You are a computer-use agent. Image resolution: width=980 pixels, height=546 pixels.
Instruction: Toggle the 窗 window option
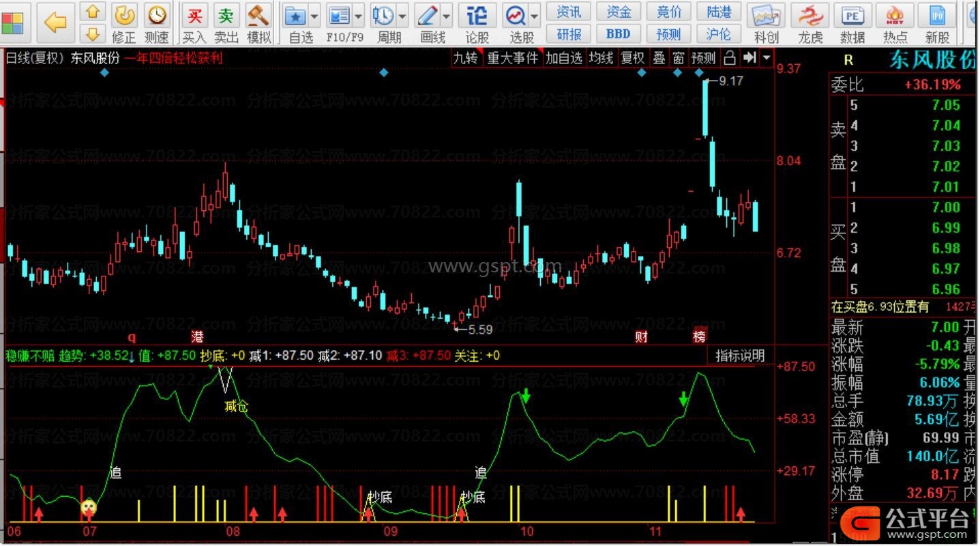[678, 58]
